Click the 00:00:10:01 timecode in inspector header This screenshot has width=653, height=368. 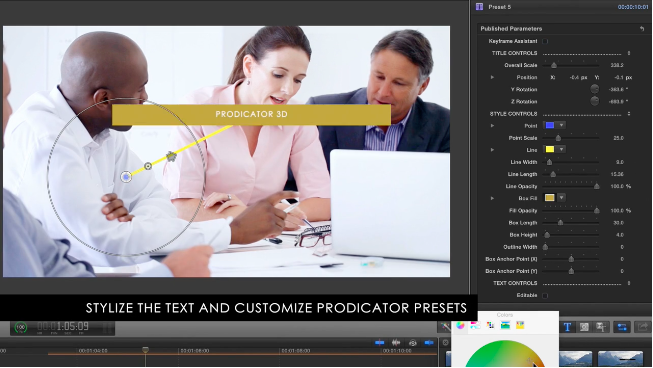[x=633, y=7]
